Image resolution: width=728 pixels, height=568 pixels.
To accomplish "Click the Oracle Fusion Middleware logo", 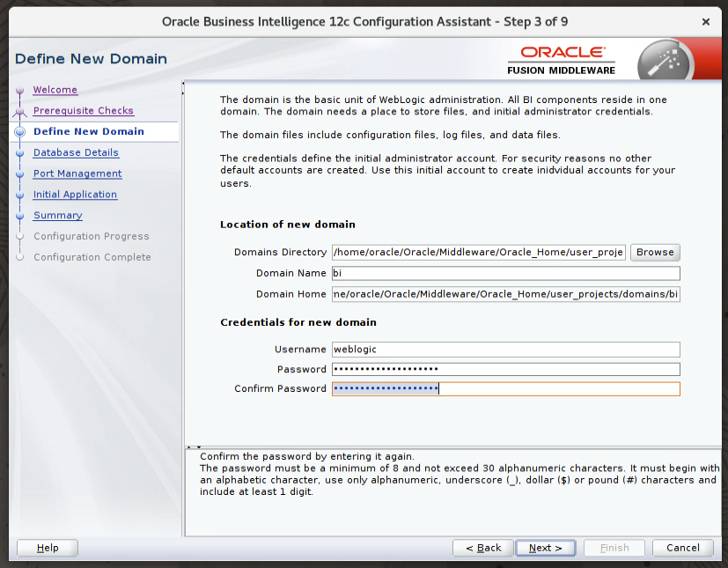I will tap(562, 61).
